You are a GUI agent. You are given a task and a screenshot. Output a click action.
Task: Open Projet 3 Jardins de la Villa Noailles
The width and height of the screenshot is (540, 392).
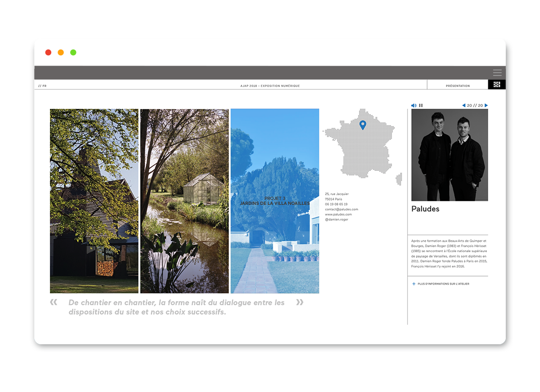click(275, 201)
